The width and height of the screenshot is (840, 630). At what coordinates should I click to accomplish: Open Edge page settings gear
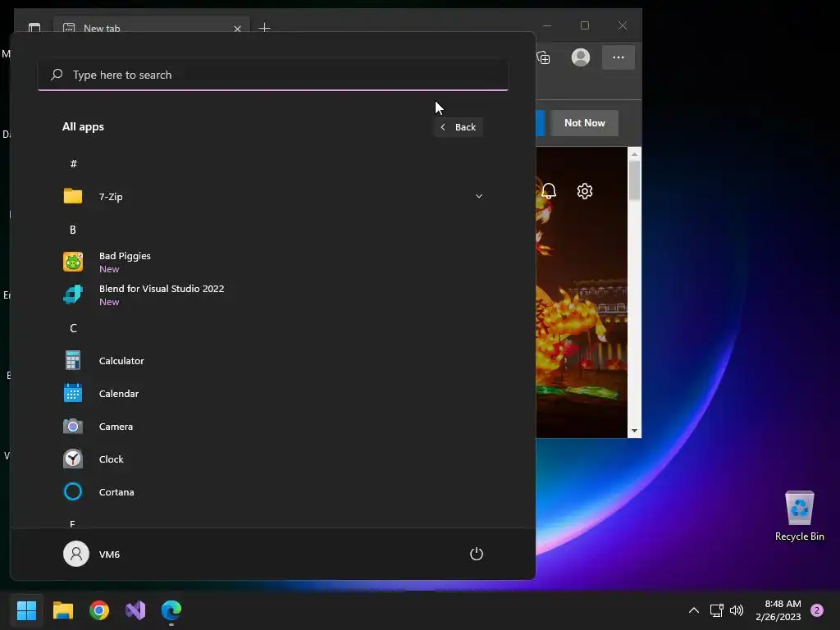pos(584,190)
